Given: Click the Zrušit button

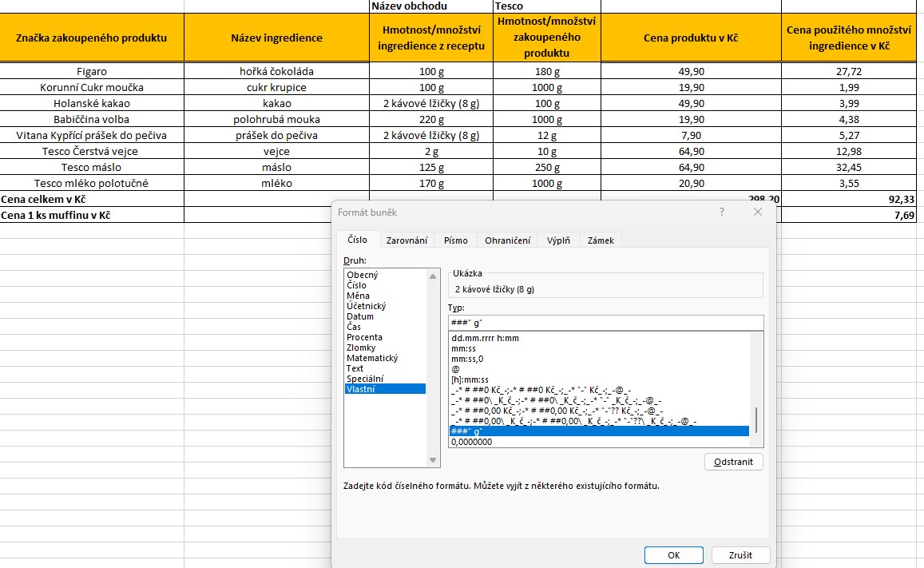Looking at the screenshot, I should click(x=740, y=555).
